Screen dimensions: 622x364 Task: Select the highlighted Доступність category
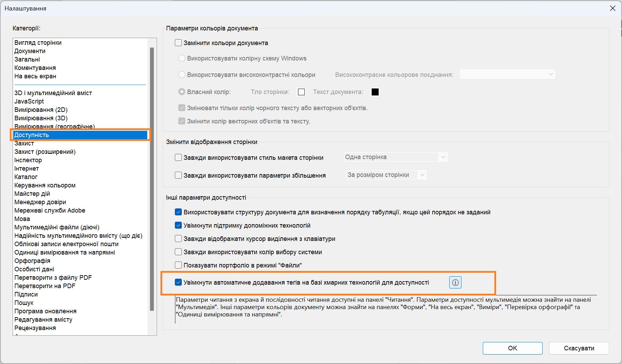point(80,135)
